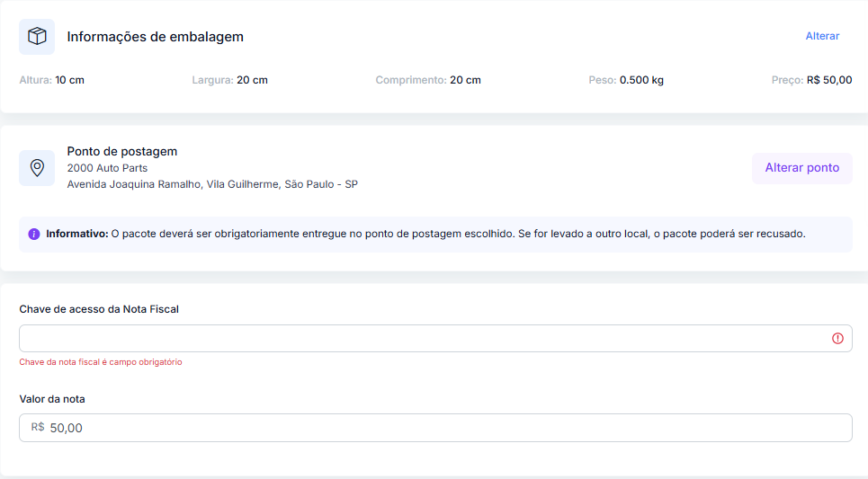Image resolution: width=868 pixels, height=479 pixels.
Task: Click the R$ prefix in Valor da nota
Action: (38, 428)
